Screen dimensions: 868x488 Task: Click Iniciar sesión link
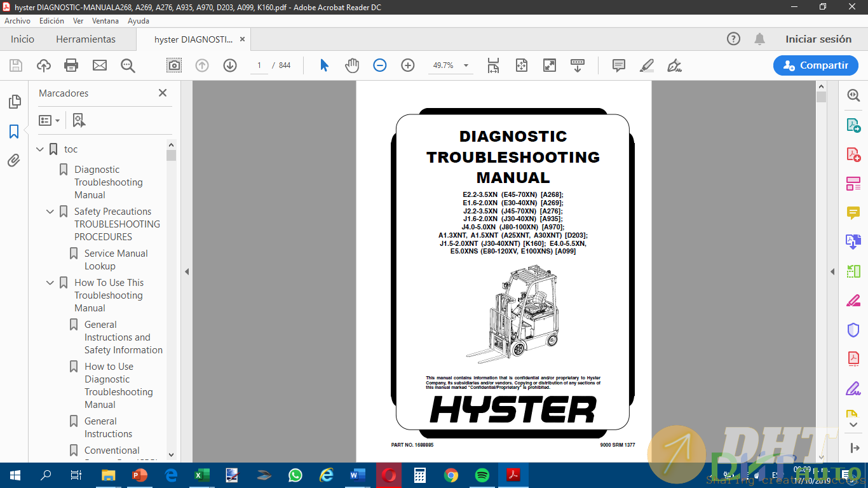pos(818,39)
